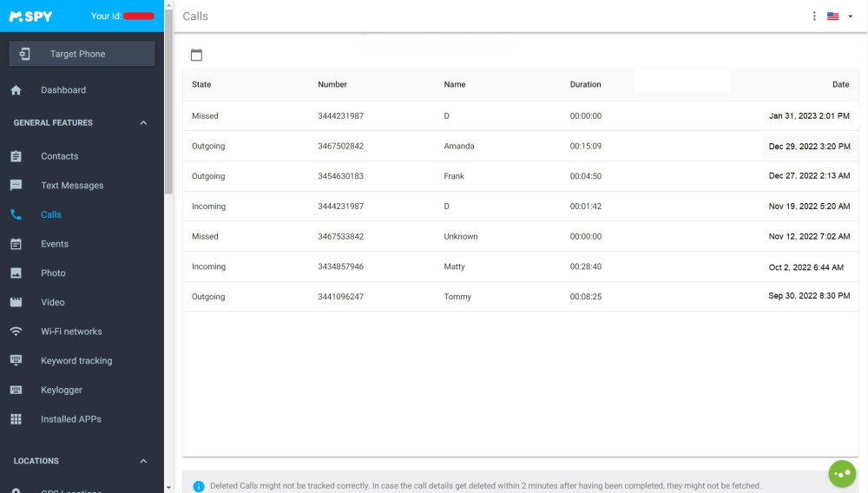
Task: Click the Keylogger keyboard icon
Action: click(x=16, y=391)
